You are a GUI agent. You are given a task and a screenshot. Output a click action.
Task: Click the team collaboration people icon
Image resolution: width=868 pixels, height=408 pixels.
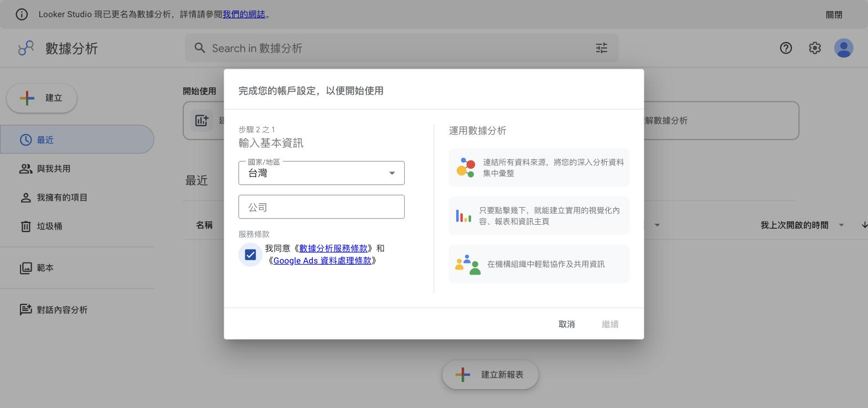(x=468, y=265)
